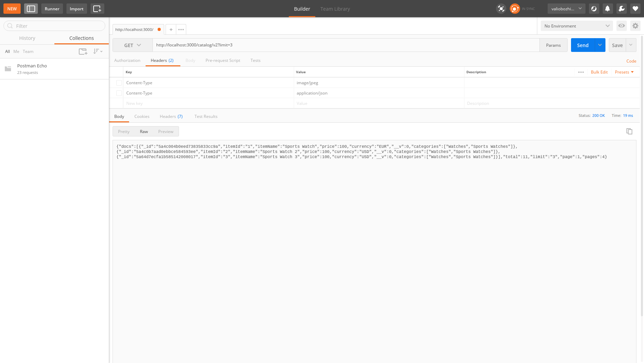Filter collections by All
Image resolution: width=644 pixels, height=363 pixels.
[8, 52]
